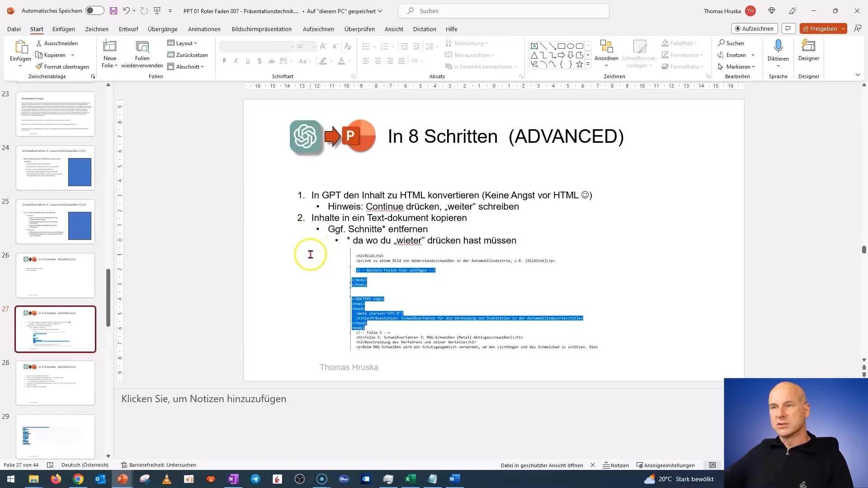Open the Datei menu
868x488 pixels.
[14, 29]
